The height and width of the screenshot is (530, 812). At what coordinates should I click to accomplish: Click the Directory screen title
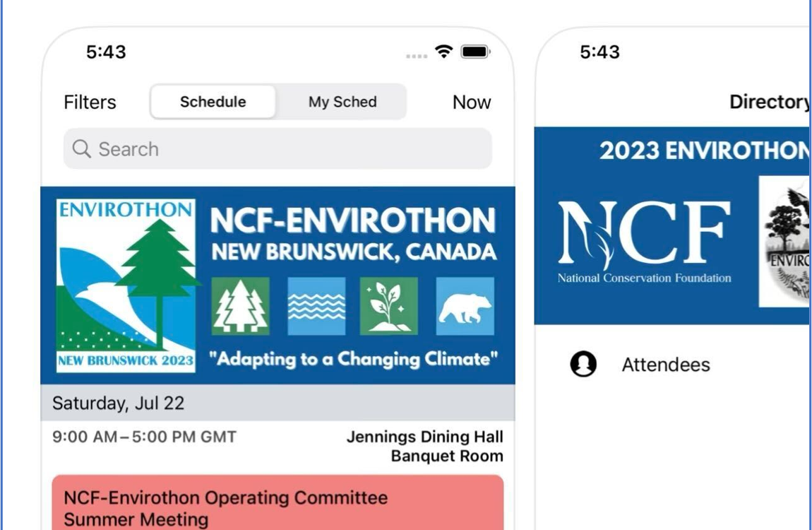(x=770, y=102)
